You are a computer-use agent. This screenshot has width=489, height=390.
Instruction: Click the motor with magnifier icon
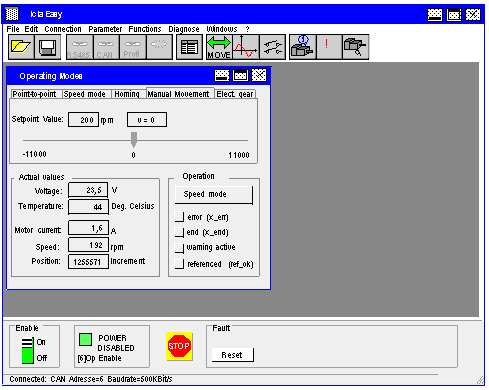[x=355, y=47]
